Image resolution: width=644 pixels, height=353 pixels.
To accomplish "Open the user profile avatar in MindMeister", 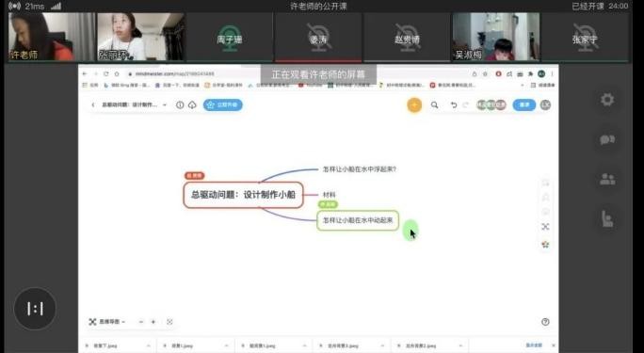I will click(x=545, y=105).
